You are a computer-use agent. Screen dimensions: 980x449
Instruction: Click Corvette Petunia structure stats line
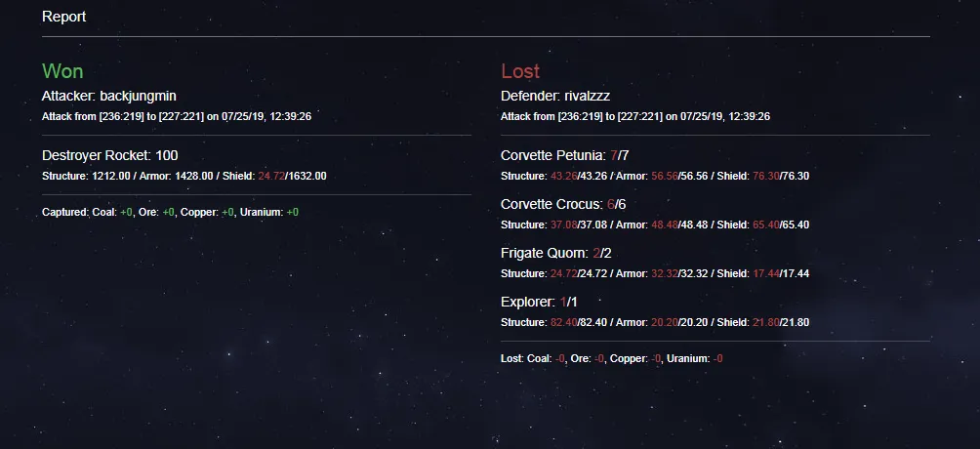pyautogui.click(x=655, y=177)
